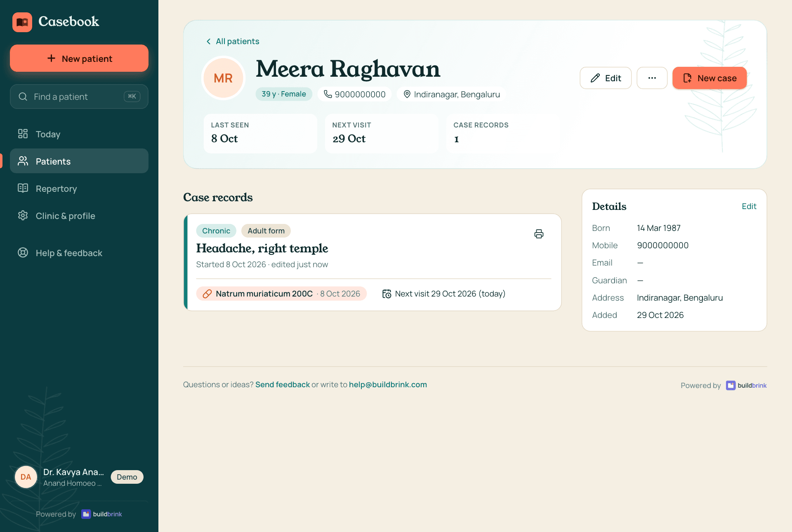The height and width of the screenshot is (532, 792).
Task: Click the Adult form tag
Action: pyautogui.click(x=266, y=231)
